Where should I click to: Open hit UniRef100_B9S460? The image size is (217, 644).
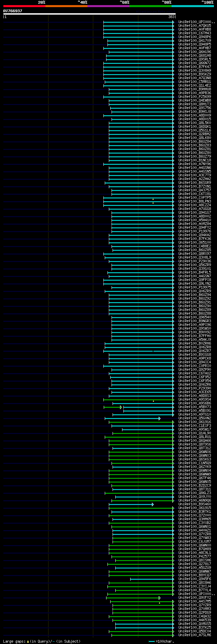point(195,504)
